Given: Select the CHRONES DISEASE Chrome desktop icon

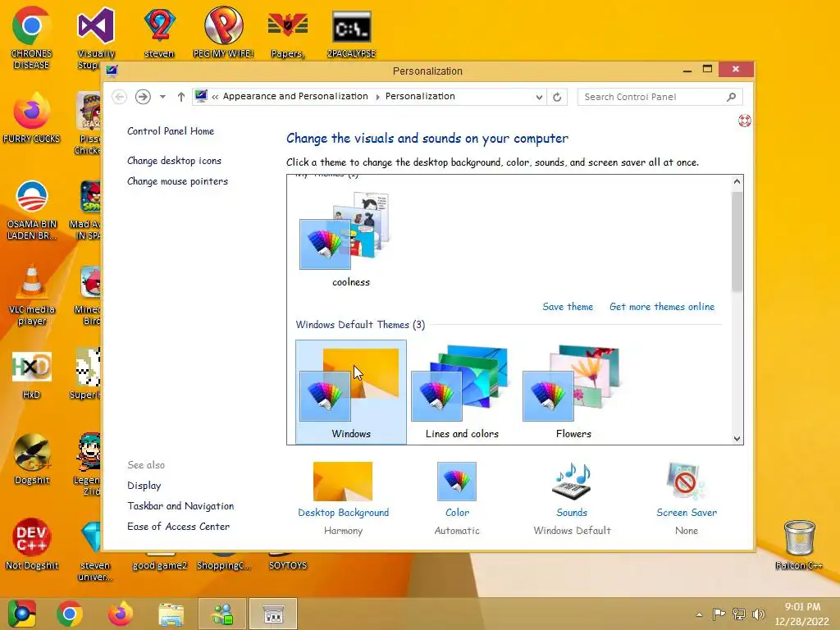Looking at the screenshot, I should pos(31,38).
